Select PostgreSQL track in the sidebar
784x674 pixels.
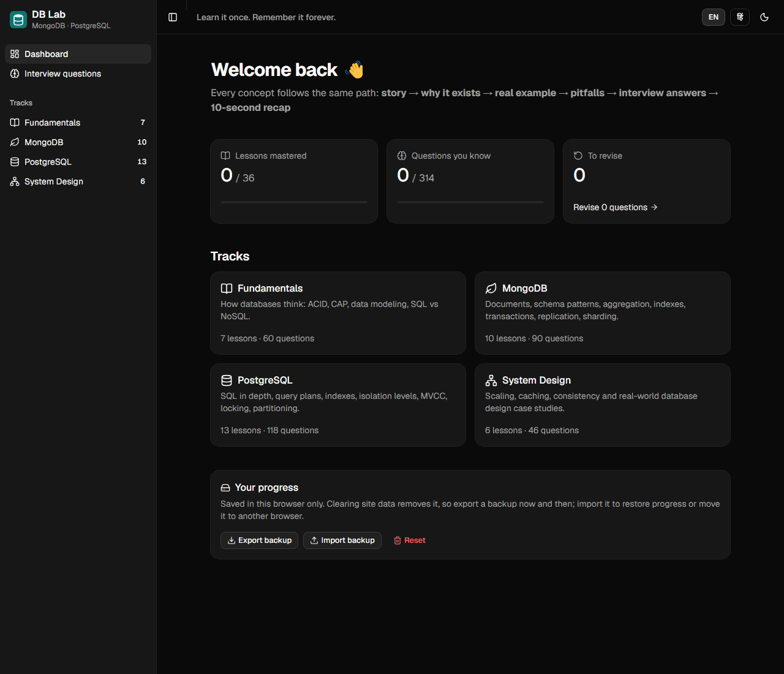pyautogui.click(x=78, y=162)
